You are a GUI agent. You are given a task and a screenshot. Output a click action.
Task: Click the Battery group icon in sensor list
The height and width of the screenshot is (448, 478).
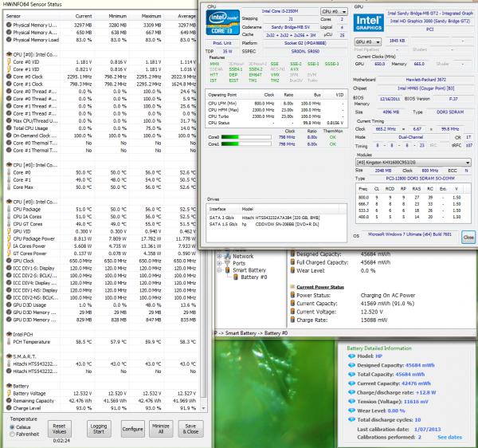click(x=9, y=386)
